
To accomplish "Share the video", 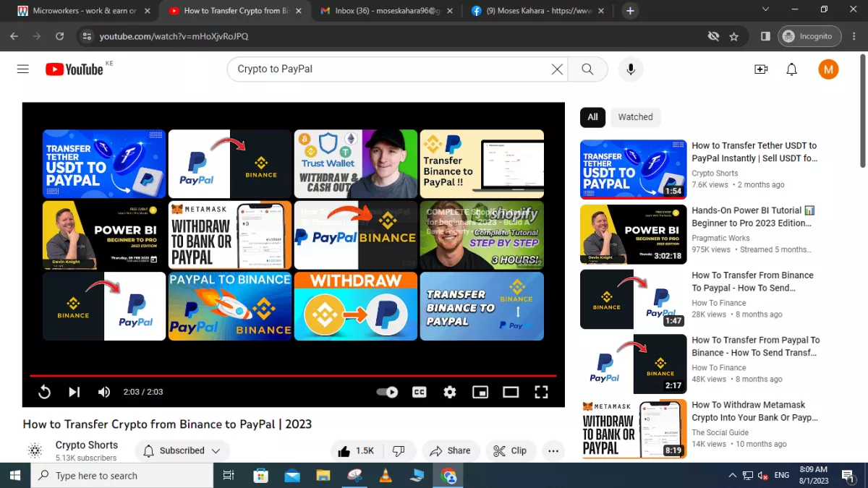I will tap(451, 450).
